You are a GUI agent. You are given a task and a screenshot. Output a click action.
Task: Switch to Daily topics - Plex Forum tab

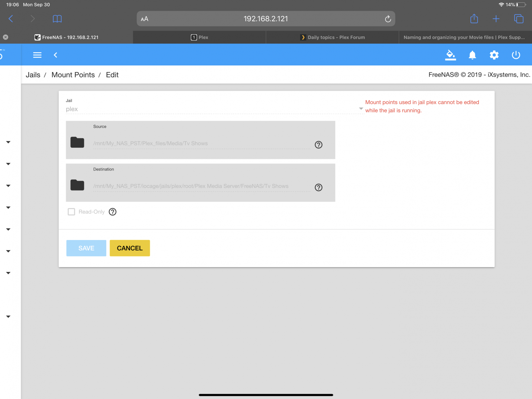[x=332, y=37]
